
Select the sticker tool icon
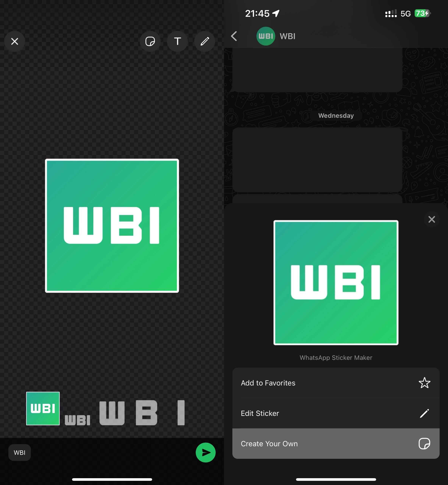coord(151,41)
